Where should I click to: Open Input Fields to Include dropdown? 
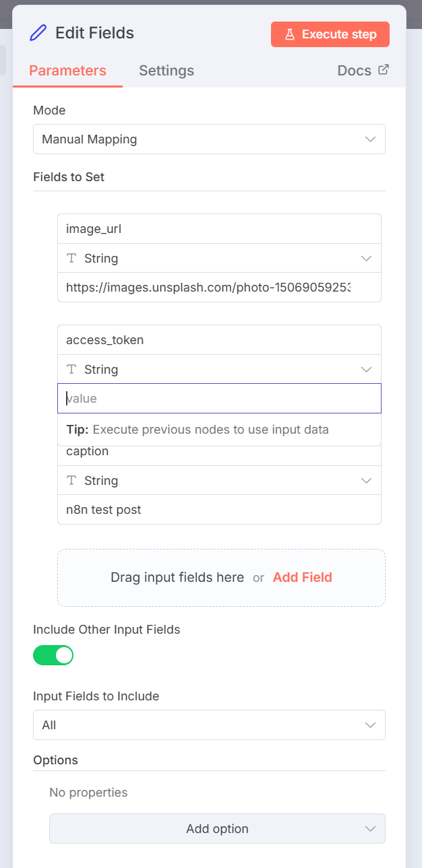(209, 725)
